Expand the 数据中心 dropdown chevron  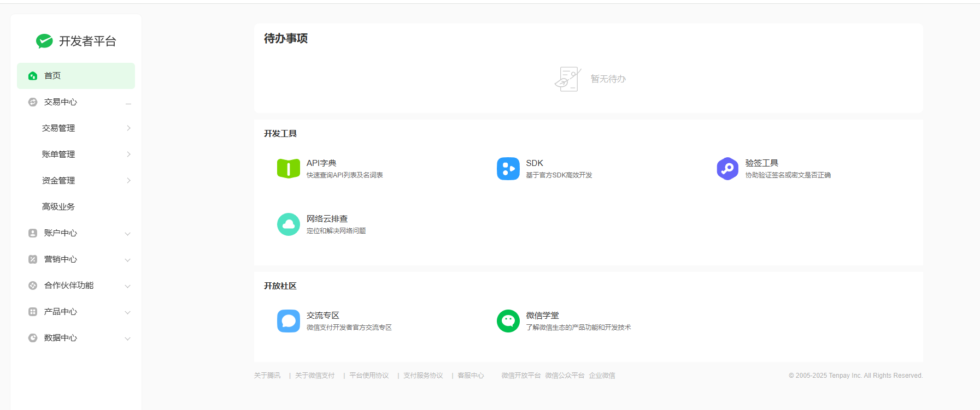(127, 338)
